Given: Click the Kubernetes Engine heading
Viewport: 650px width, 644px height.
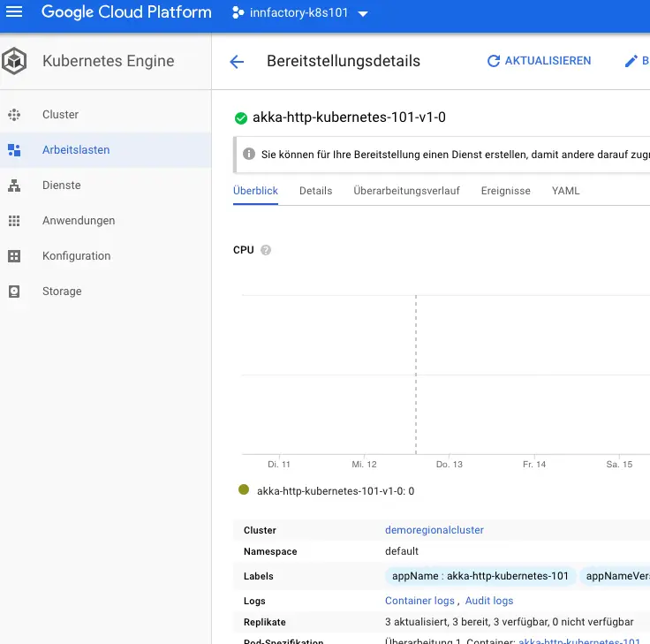Looking at the screenshot, I should (109, 61).
